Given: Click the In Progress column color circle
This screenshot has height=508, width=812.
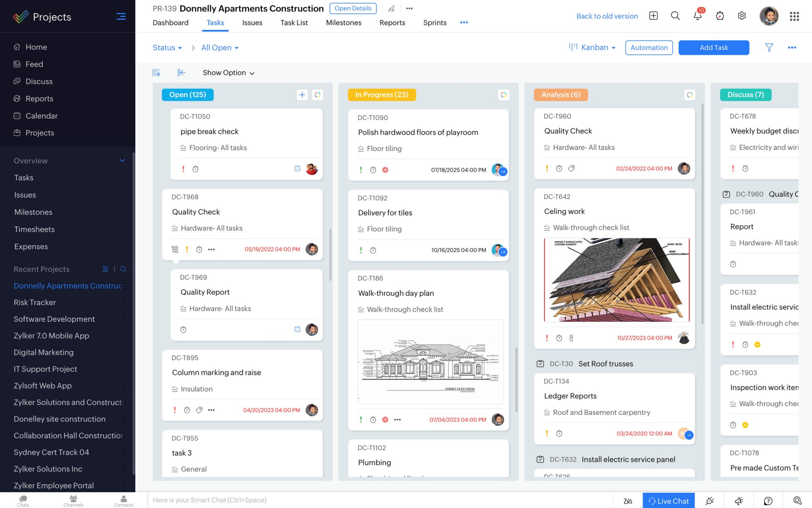Looking at the screenshot, I should click(503, 95).
